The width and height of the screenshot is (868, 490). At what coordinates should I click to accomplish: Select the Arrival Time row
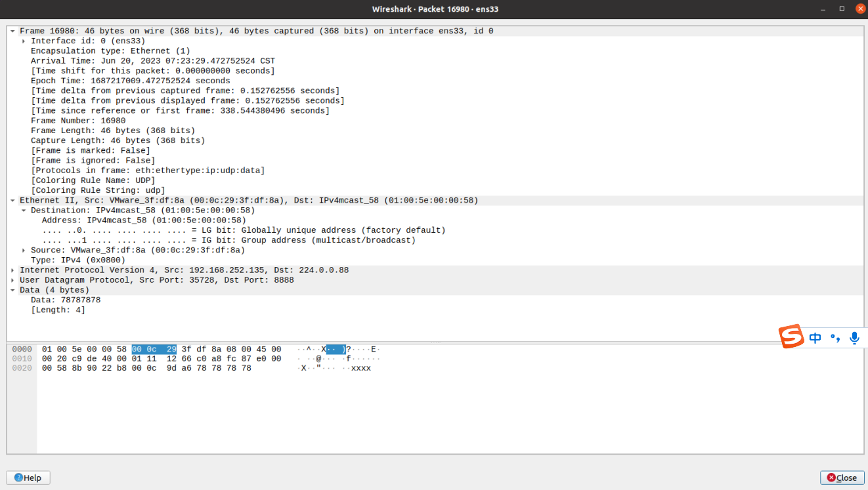pyautogui.click(x=436, y=61)
